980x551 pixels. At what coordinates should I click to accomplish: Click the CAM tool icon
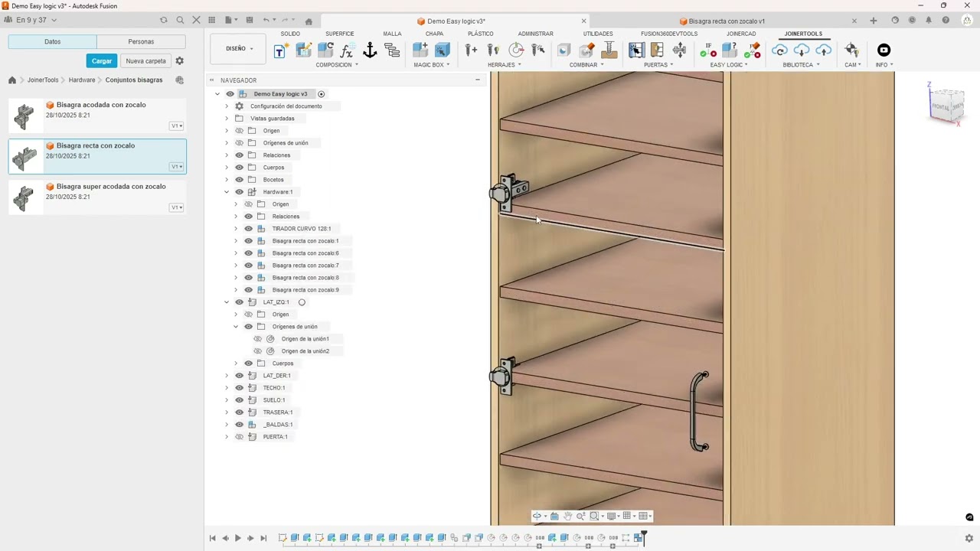coord(851,50)
